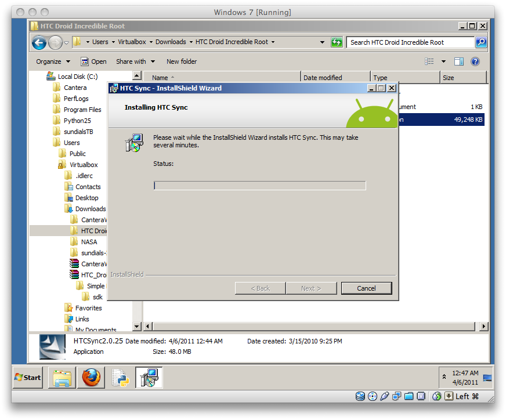Screen dimensions: 506x420
Task: Open the Python taskbar icon
Action: coord(120,378)
